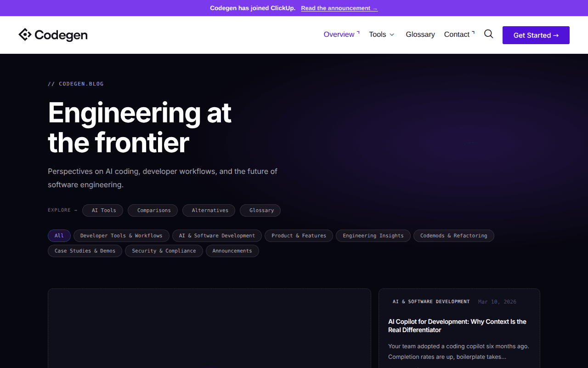Filter by Codemods & Refactoring
The height and width of the screenshot is (368, 588).
454,236
